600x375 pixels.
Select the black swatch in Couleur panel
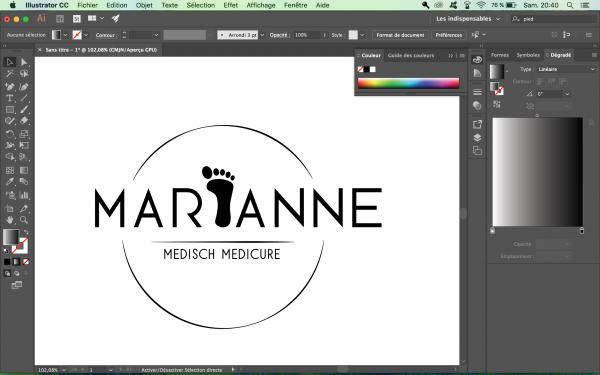click(x=367, y=69)
